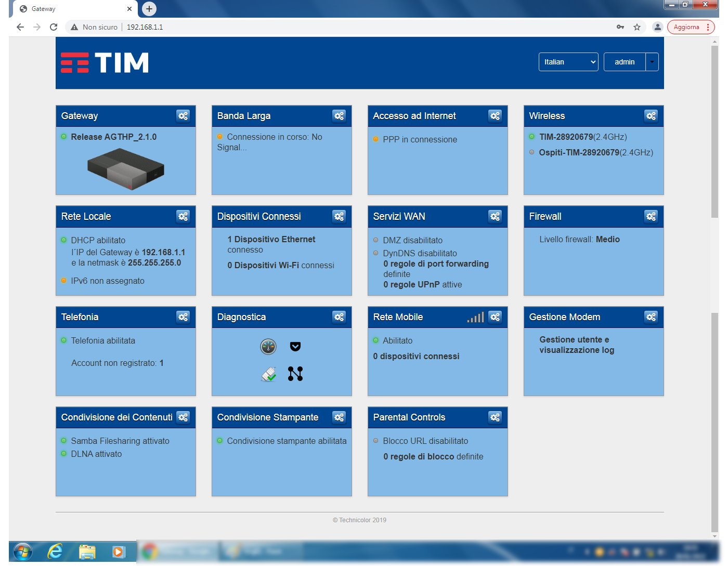Open Chrome Aggiorna menu
The width and height of the screenshot is (728, 566).
(691, 27)
